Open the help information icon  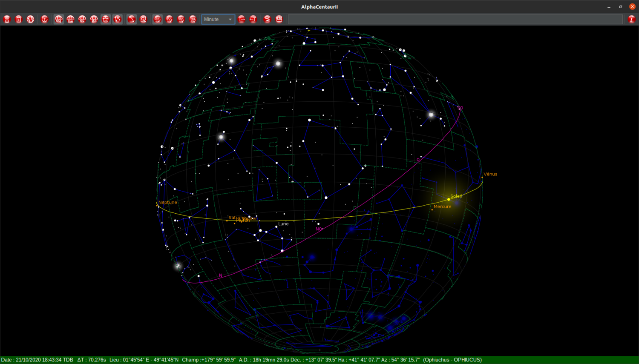(632, 19)
